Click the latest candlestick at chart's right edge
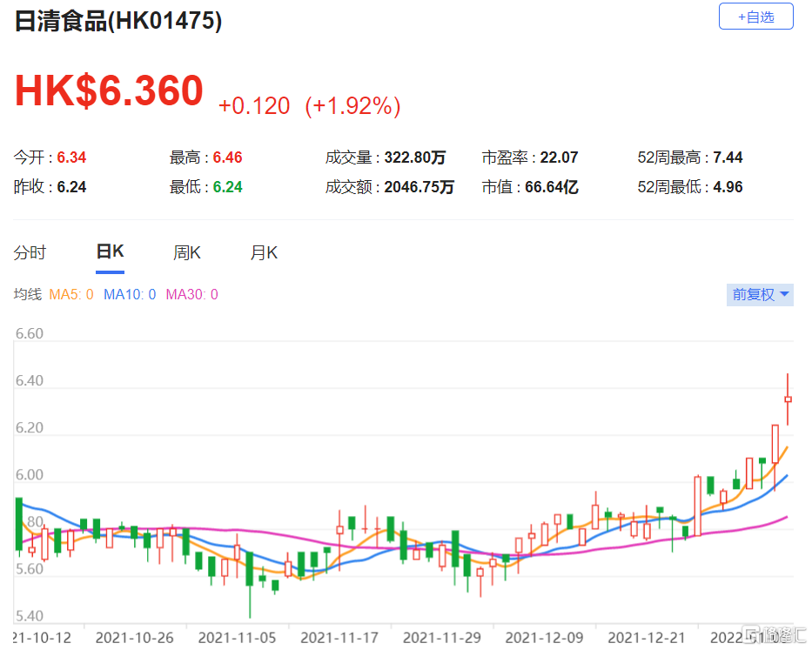The image size is (812, 650). 788,399
